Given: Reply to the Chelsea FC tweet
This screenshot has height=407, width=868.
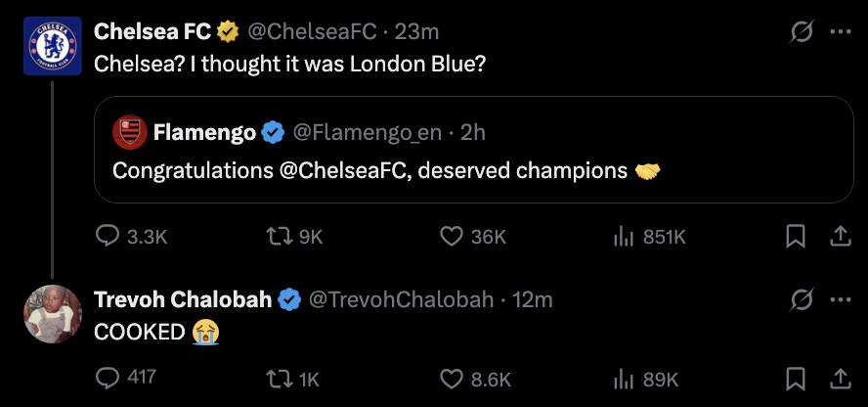Looking at the screenshot, I should [108, 237].
